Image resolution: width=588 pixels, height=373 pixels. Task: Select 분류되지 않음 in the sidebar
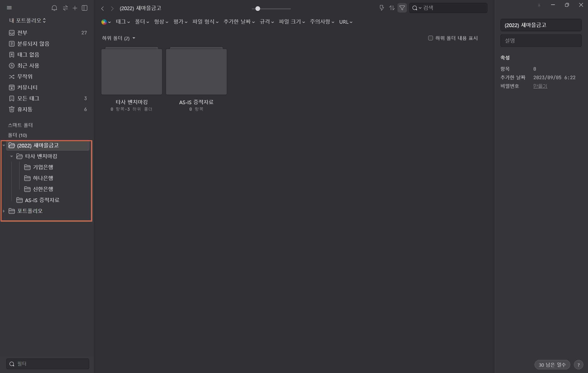33,44
